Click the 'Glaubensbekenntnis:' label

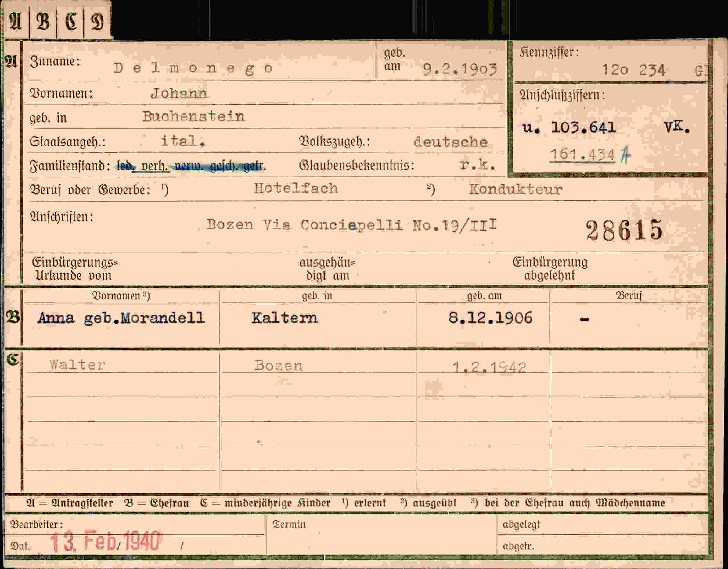(357, 165)
